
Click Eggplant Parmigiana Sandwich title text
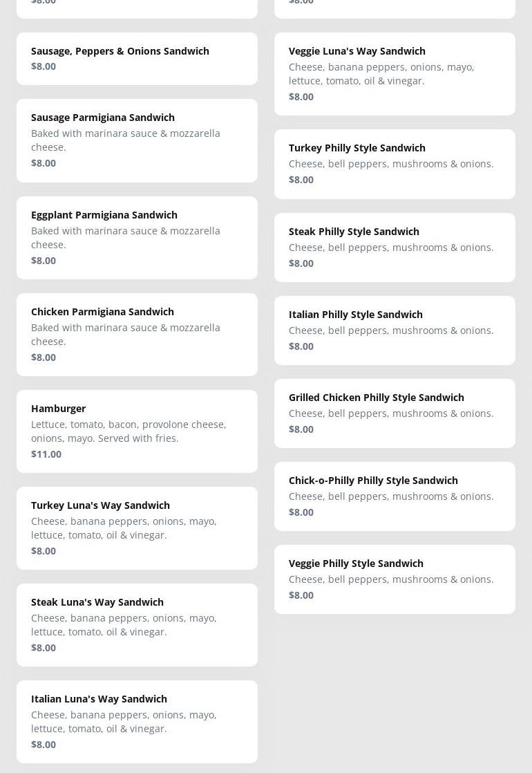(x=104, y=215)
